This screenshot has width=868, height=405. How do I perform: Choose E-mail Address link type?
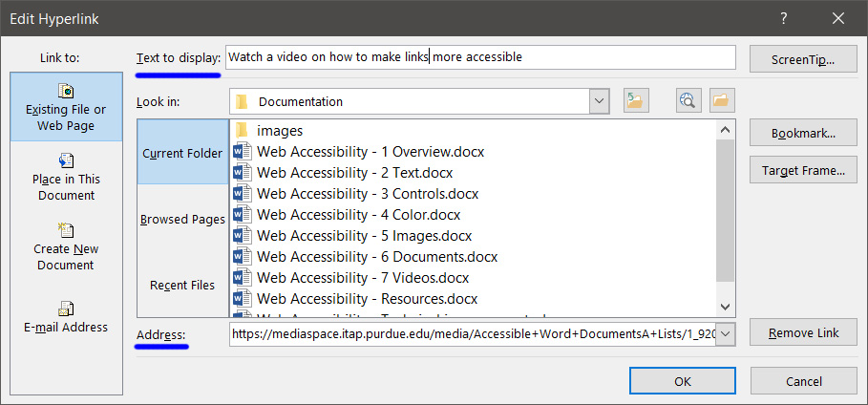pyautogui.click(x=66, y=316)
